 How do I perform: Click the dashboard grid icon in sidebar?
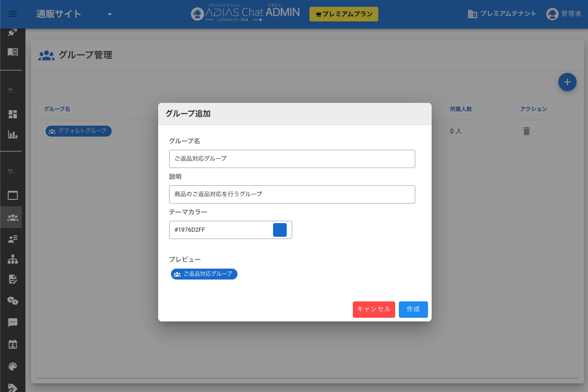(x=13, y=114)
